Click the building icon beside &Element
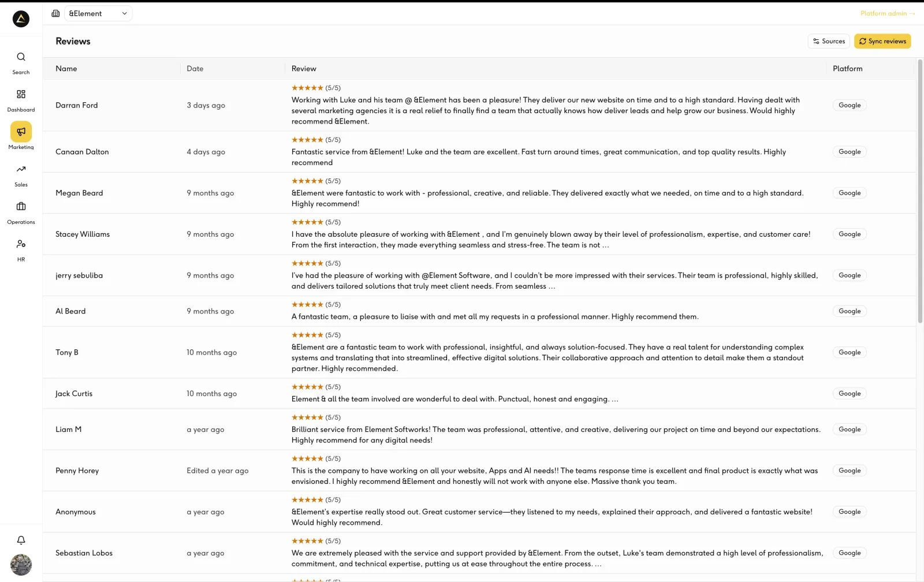Screen dimensions: 924x582 55,13
